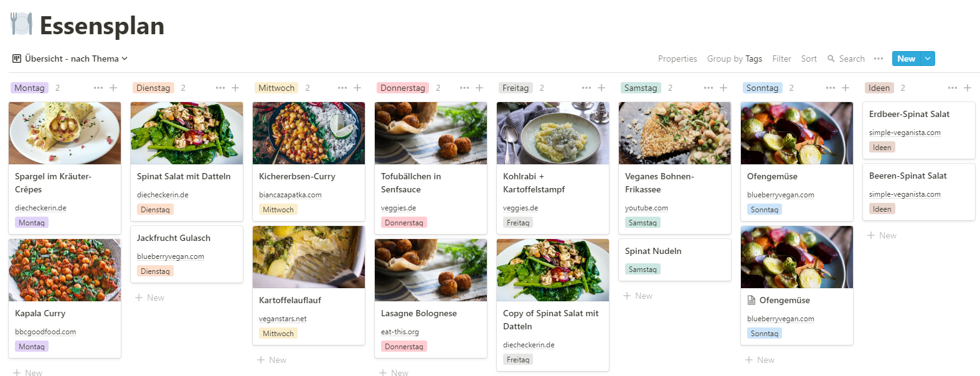Open the Properties menu
Viewport: 980px width, 376px height.
[677, 59]
